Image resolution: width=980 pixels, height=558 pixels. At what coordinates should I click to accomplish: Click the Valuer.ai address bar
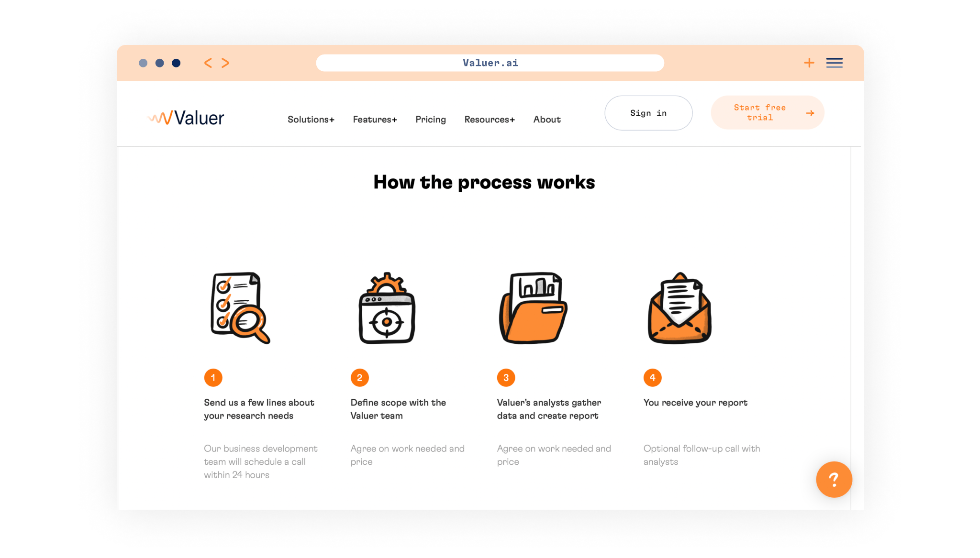click(x=490, y=63)
